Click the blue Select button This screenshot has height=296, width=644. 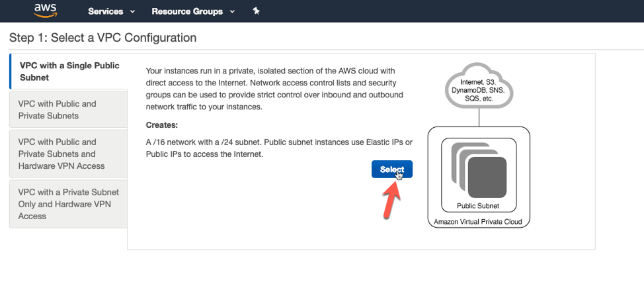[x=392, y=170]
